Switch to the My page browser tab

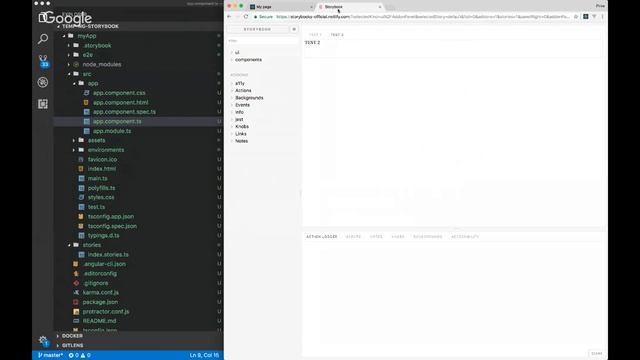280,7
